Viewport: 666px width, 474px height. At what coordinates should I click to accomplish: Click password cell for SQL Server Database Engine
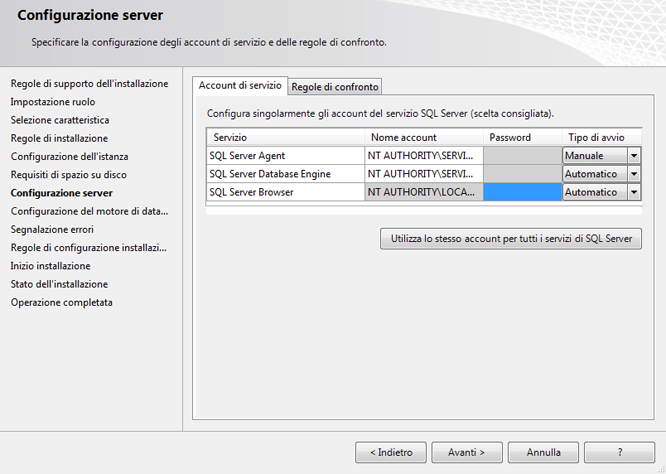[x=522, y=174]
